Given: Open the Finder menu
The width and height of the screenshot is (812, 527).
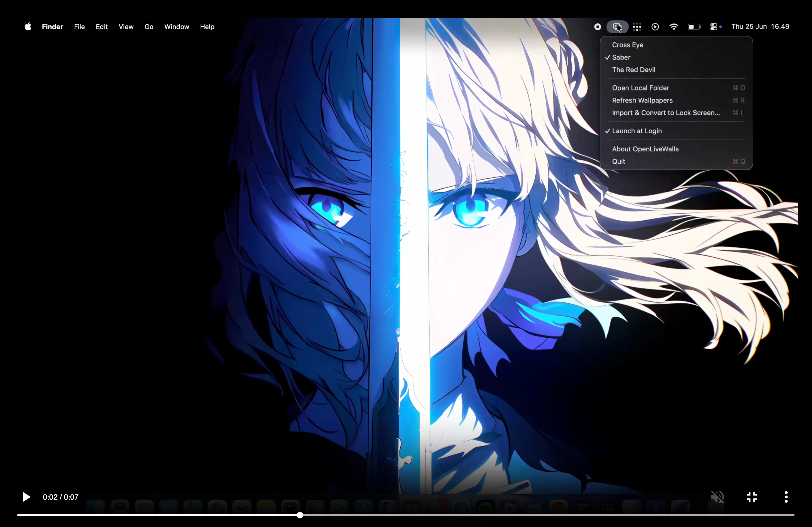Looking at the screenshot, I should tap(53, 27).
